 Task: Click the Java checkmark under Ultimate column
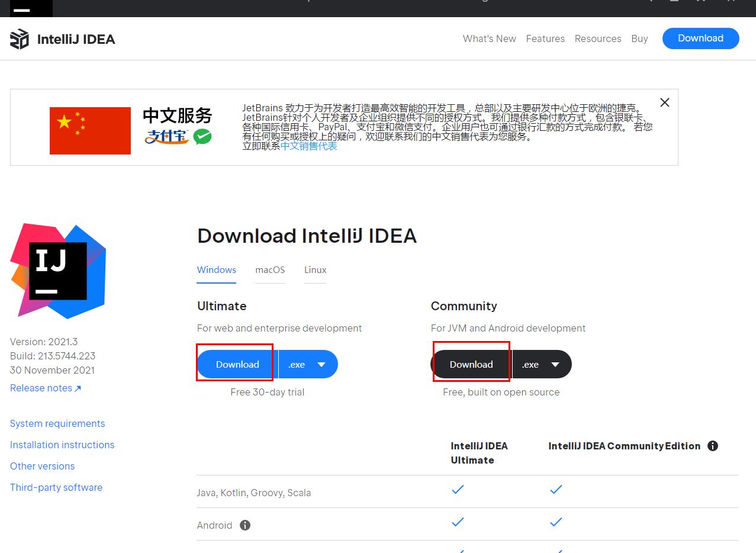[457, 490]
